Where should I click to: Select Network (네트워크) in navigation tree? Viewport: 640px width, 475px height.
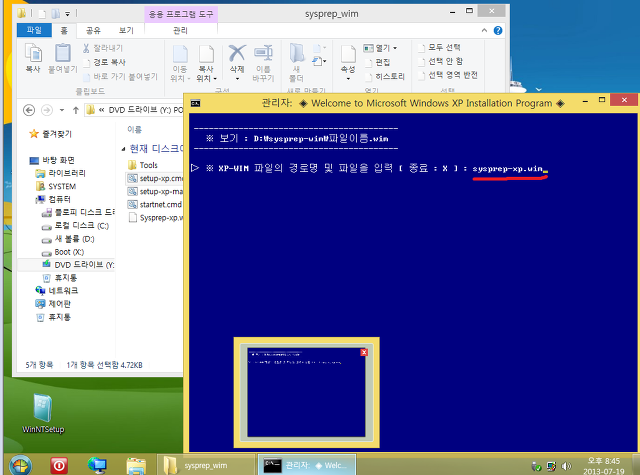click(x=57, y=291)
